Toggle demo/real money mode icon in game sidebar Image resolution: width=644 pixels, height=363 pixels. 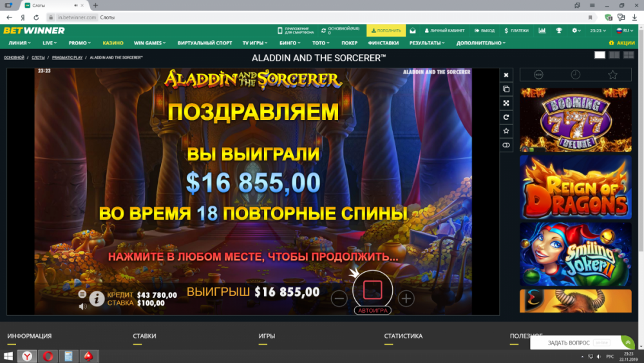506,145
